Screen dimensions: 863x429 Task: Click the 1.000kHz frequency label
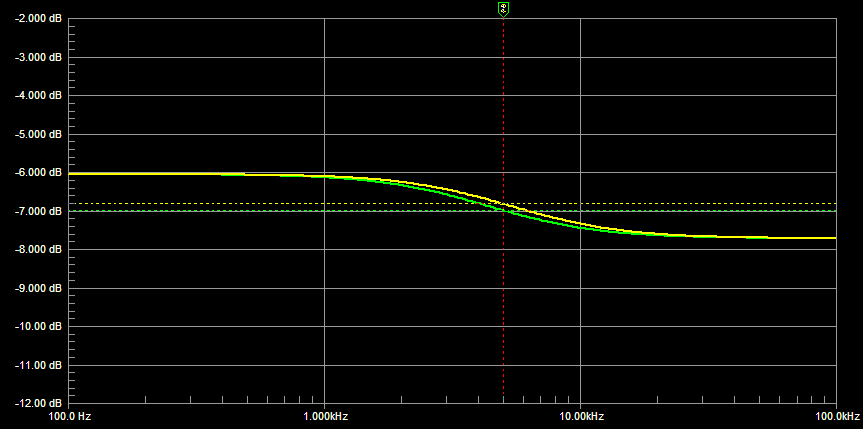click(x=324, y=414)
